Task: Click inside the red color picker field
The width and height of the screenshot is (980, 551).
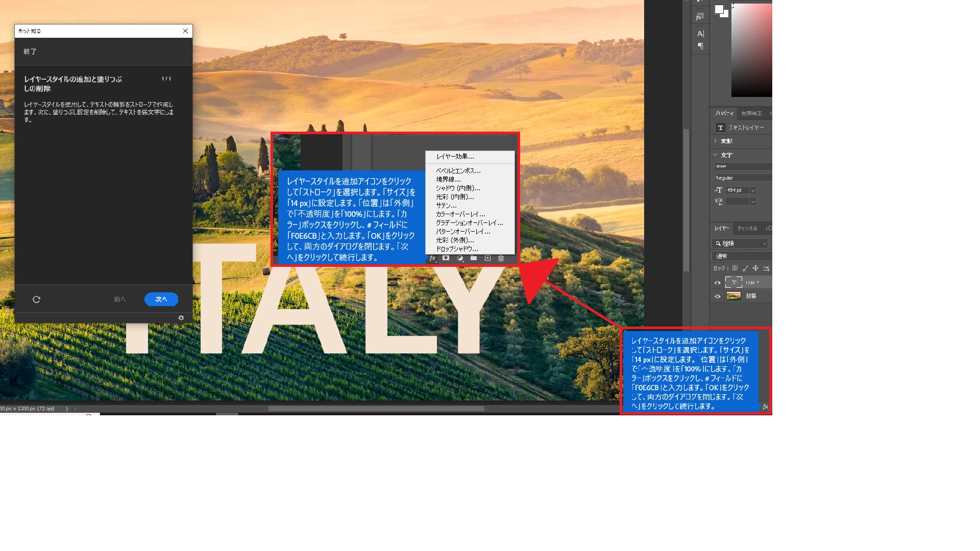Action: (x=751, y=51)
